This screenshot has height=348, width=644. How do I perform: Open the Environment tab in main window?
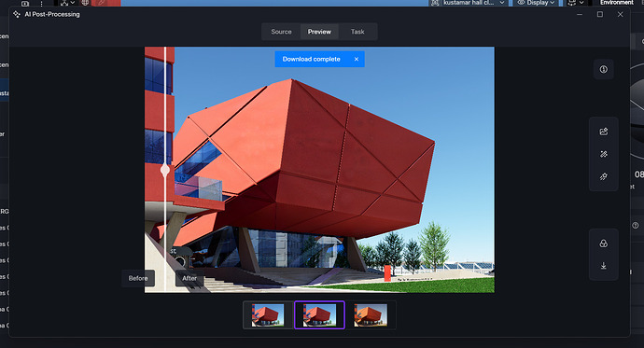(x=617, y=3)
